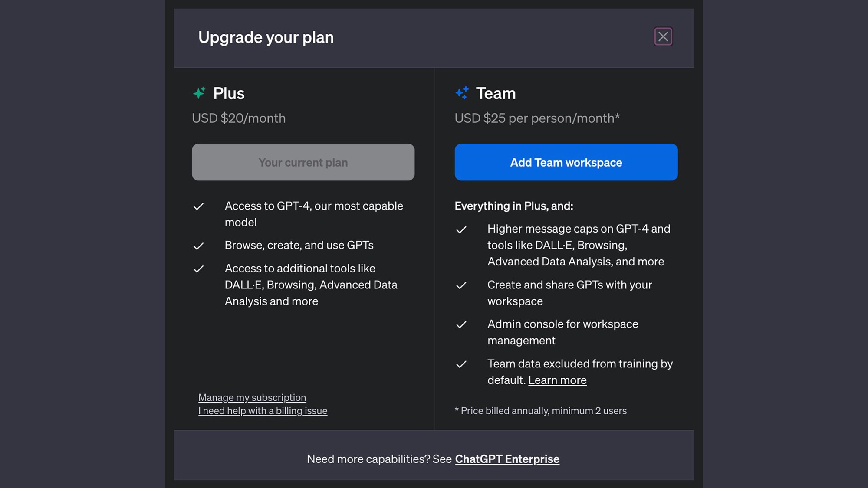Click checkmark beside Admin console feature
This screenshot has height=488, width=868.
click(461, 324)
